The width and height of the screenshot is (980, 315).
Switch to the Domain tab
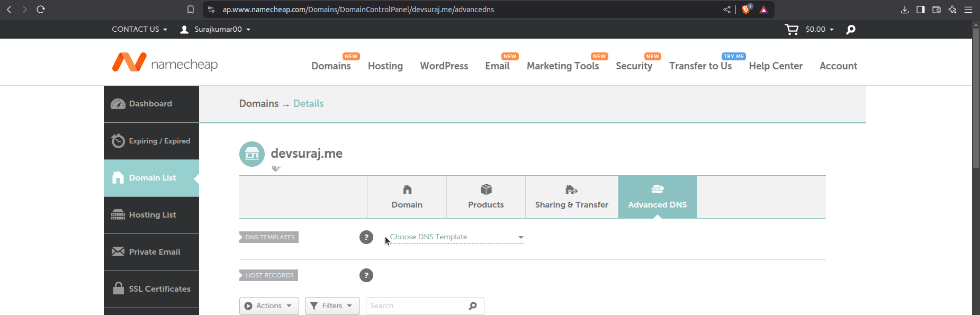click(x=407, y=197)
